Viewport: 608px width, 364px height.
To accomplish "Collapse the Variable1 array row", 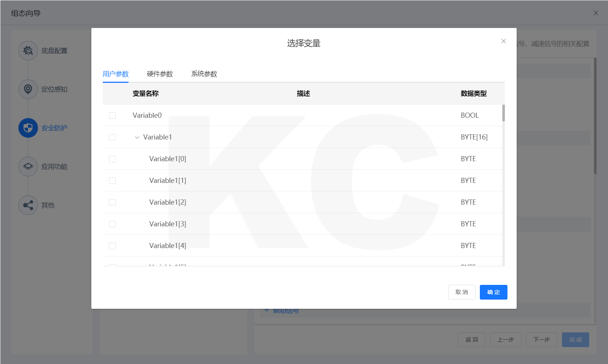I will (137, 137).
